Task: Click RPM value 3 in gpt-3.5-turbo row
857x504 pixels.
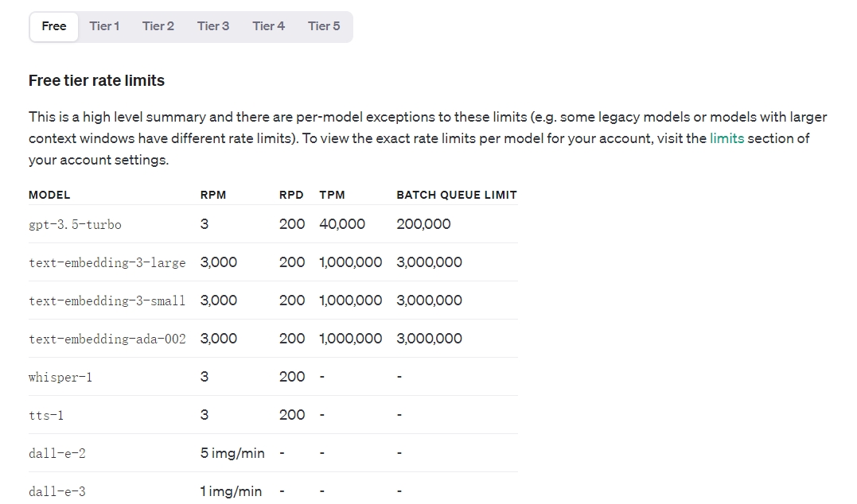Action: (x=205, y=224)
